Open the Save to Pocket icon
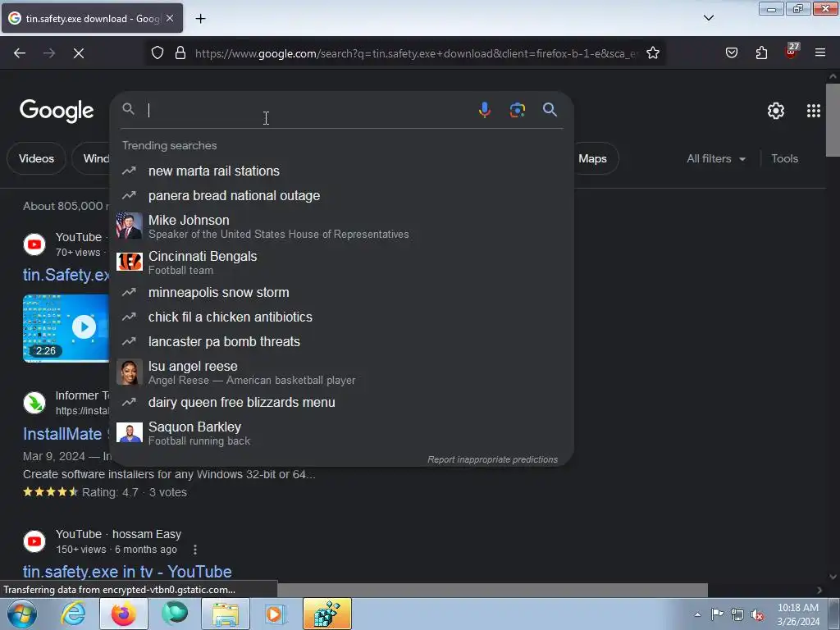The width and height of the screenshot is (840, 630). (731, 53)
